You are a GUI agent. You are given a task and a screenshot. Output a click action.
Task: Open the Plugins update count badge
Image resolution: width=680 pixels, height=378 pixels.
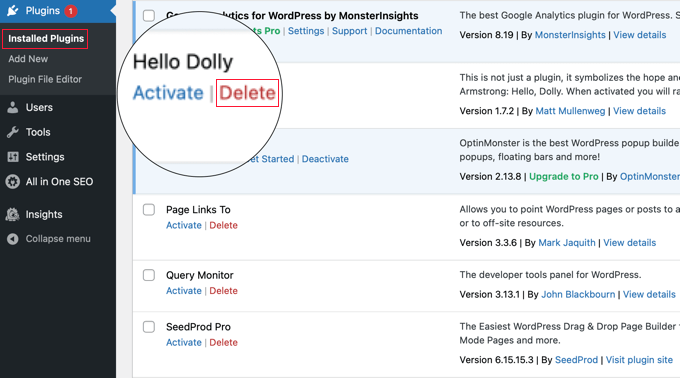click(x=71, y=11)
